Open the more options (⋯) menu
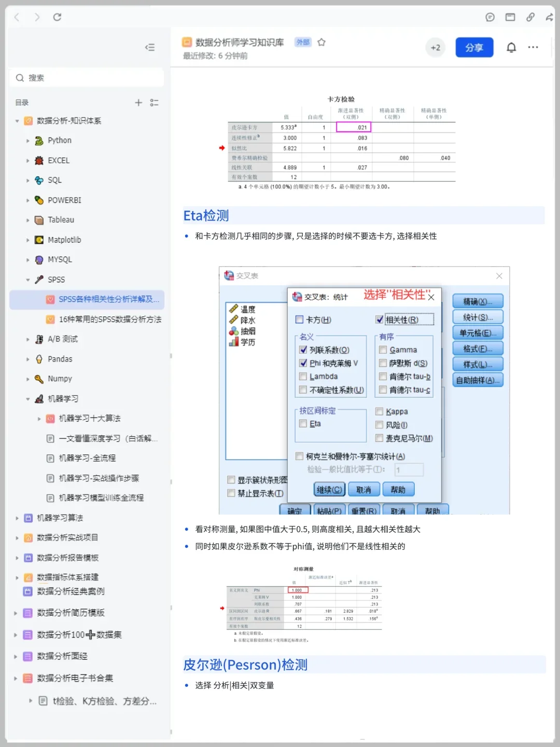The height and width of the screenshot is (747, 560). [533, 47]
